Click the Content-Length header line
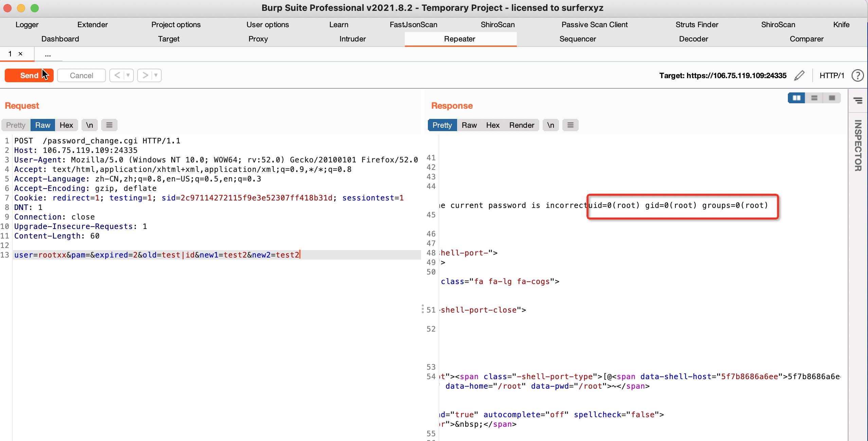Screen dimensions: 868x441 click(57, 236)
